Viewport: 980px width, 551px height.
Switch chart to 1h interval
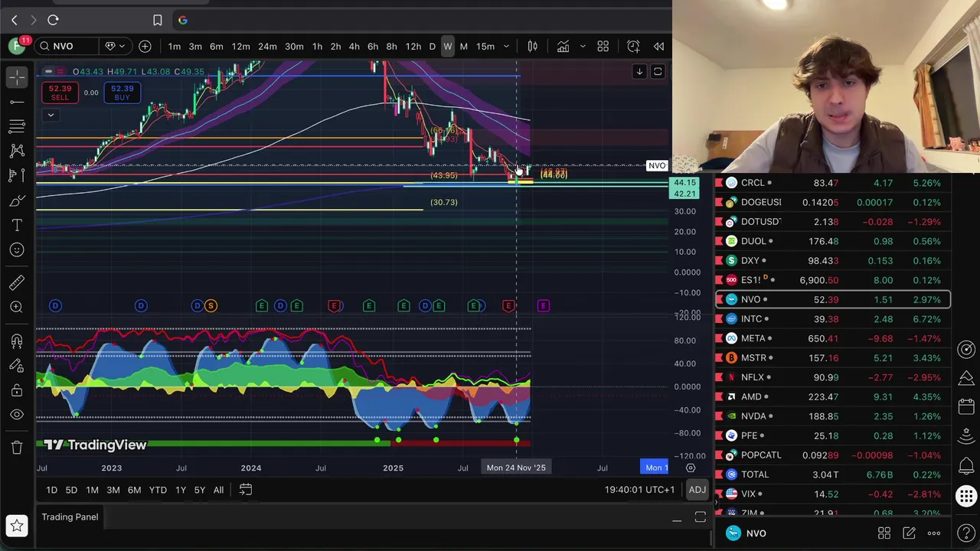(317, 47)
